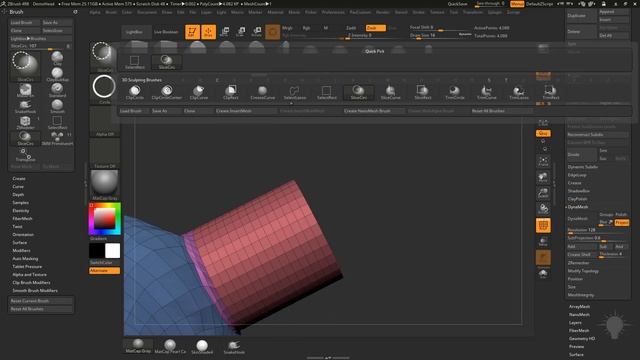
Task: Choose ClayBuildup brush in Brush palette
Action: (x=57, y=74)
